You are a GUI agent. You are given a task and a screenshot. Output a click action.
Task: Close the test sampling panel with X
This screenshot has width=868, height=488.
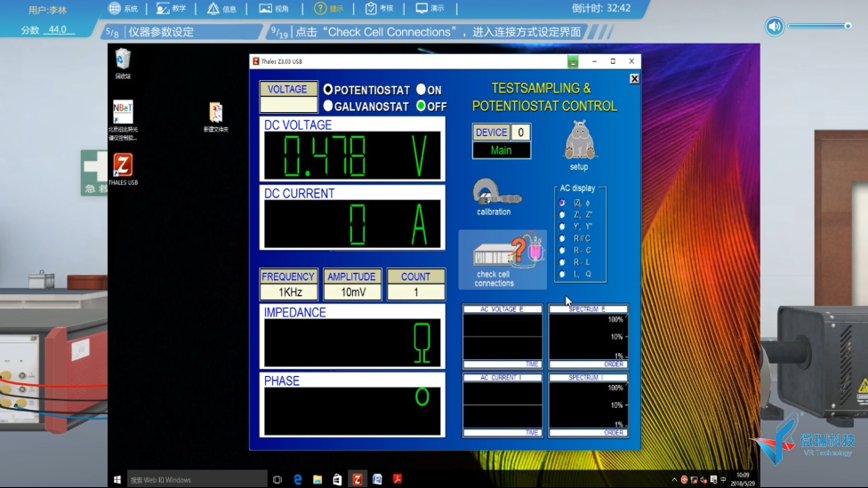pyautogui.click(x=634, y=78)
